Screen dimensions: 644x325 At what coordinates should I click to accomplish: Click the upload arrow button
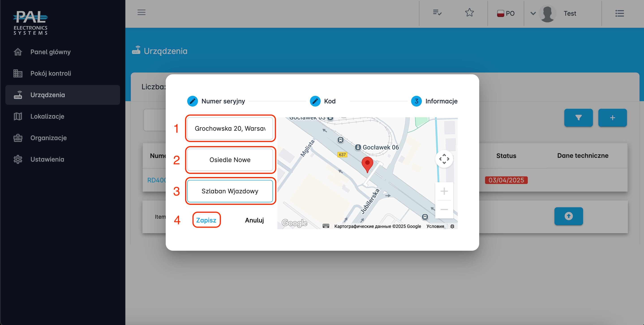tap(569, 216)
